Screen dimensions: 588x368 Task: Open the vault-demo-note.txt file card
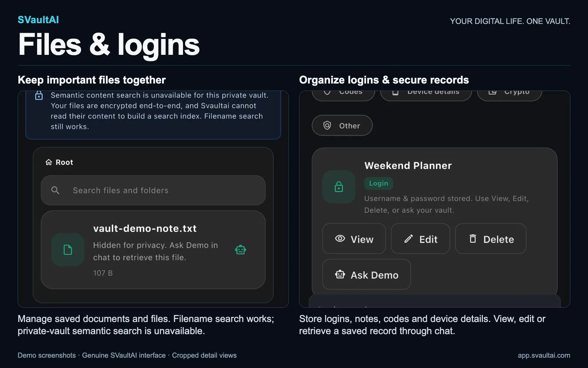[x=153, y=250]
